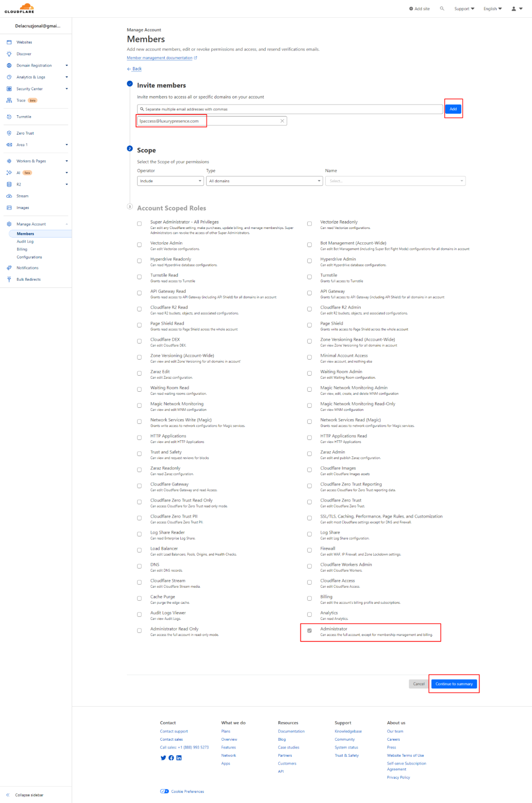The height and width of the screenshot is (803, 532).
Task: Open the user profile icon menu
Action: (x=516, y=8)
